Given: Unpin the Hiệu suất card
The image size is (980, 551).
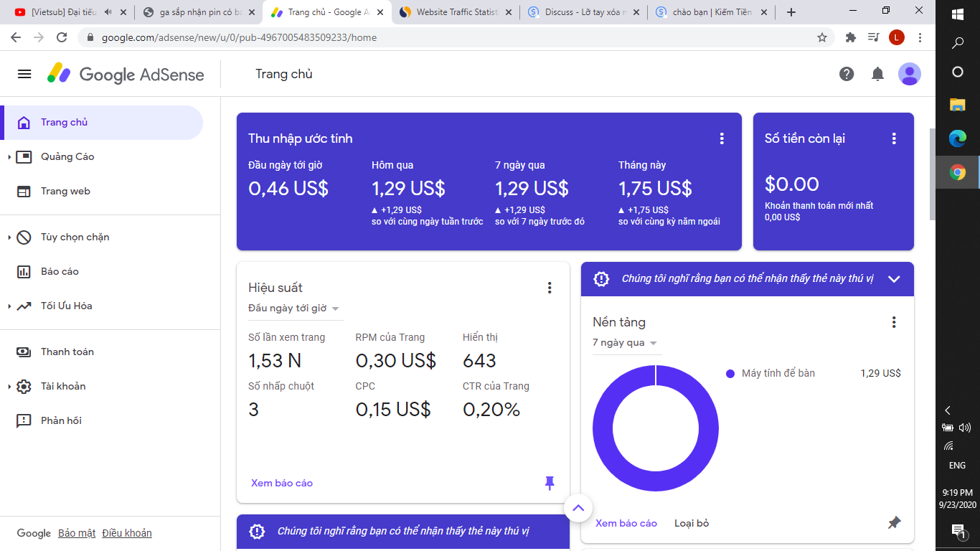Looking at the screenshot, I should (x=550, y=483).
